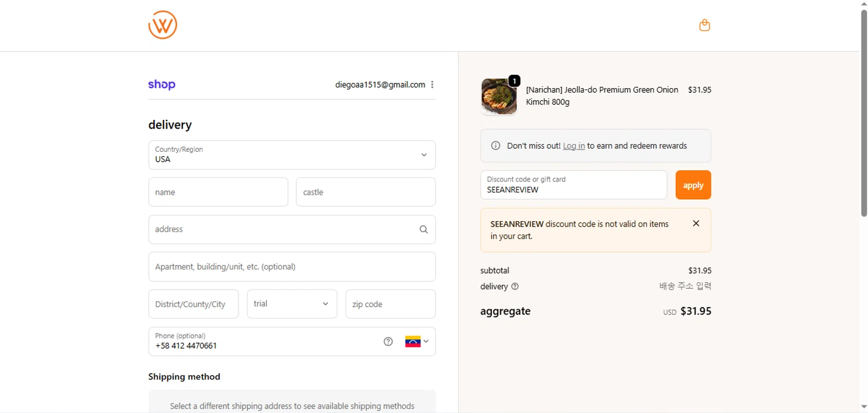The image size is (868, 413).
Task: Click the Phone optional field
Action: coord(292,341)
